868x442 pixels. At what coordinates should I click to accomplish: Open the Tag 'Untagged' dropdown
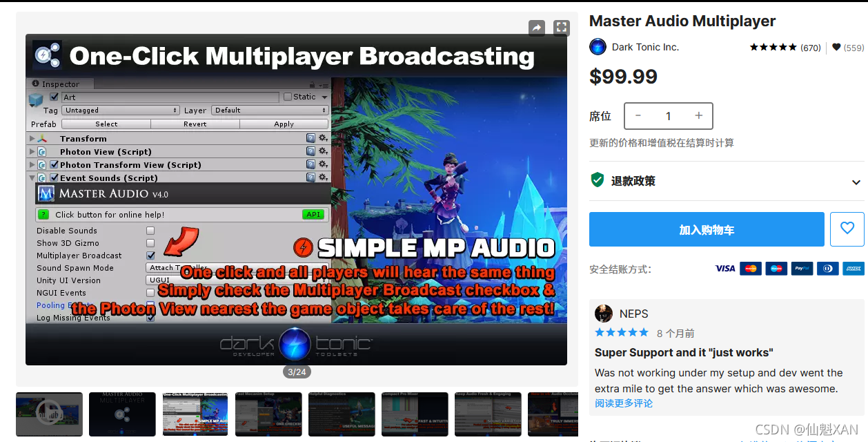[121, 110]
